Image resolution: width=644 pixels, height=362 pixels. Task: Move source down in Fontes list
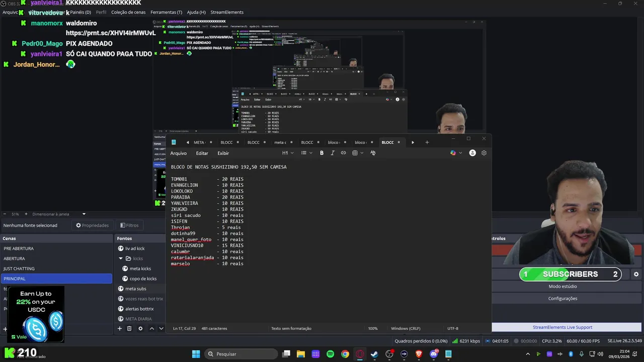[x=161, y=328]
